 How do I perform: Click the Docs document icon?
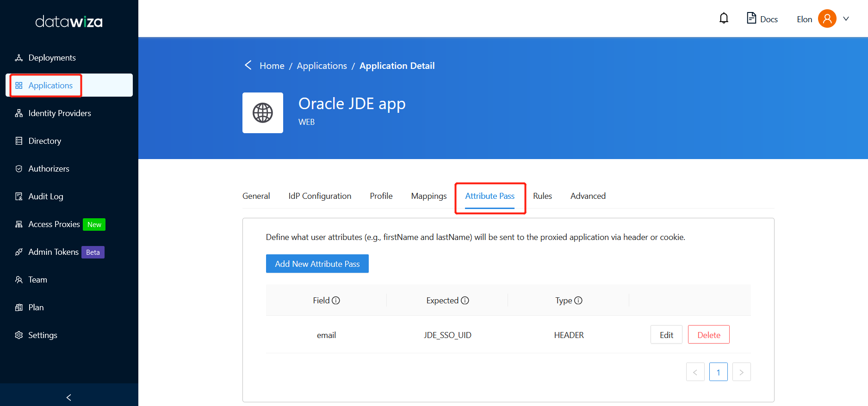point(751,18)
